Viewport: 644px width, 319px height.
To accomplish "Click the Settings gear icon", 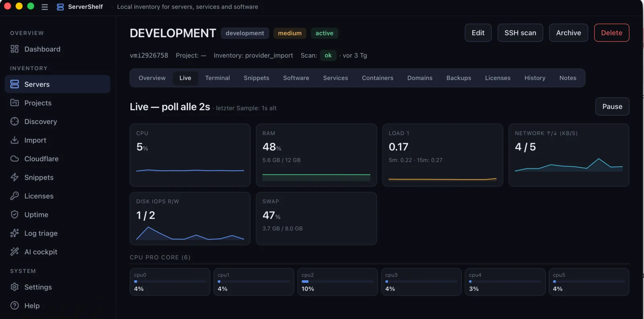I will (14, 287).
